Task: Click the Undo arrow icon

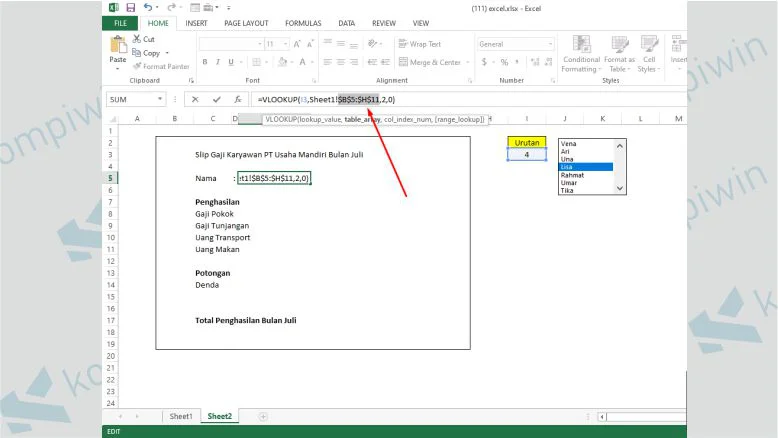Action: [x=146, y=7]
